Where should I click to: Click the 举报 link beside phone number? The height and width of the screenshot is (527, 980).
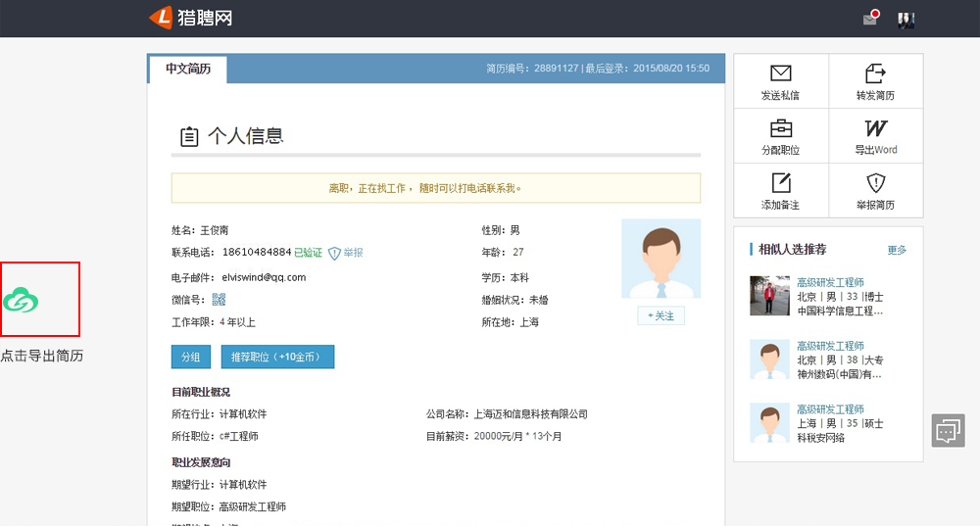tap(346, 253)
